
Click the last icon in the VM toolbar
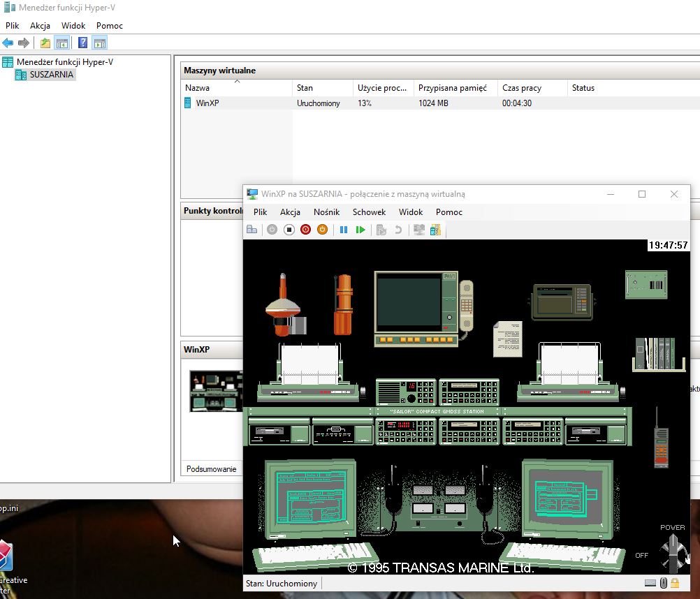(435, 230)
